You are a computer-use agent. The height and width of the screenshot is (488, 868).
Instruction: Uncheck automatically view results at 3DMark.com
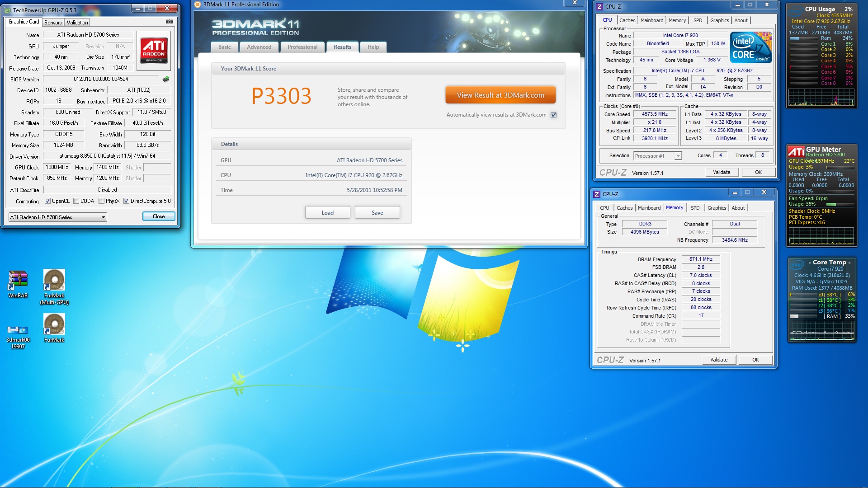coord(553,115)
